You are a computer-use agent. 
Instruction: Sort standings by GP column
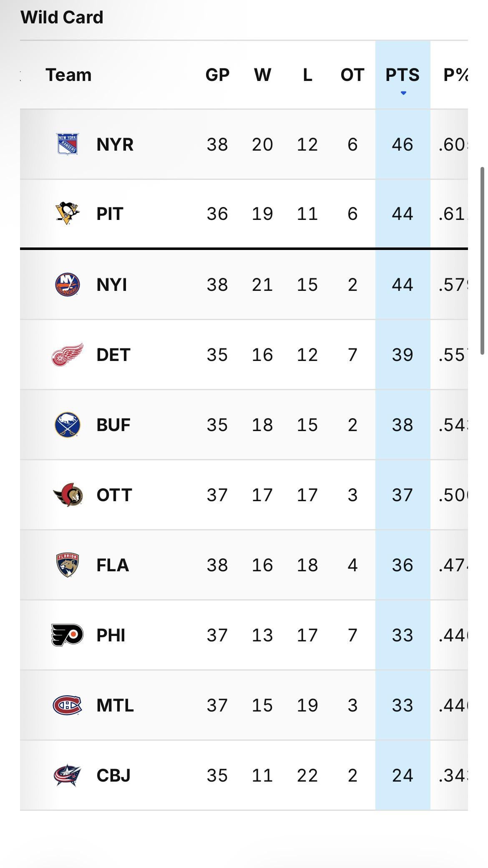[217, 75]
